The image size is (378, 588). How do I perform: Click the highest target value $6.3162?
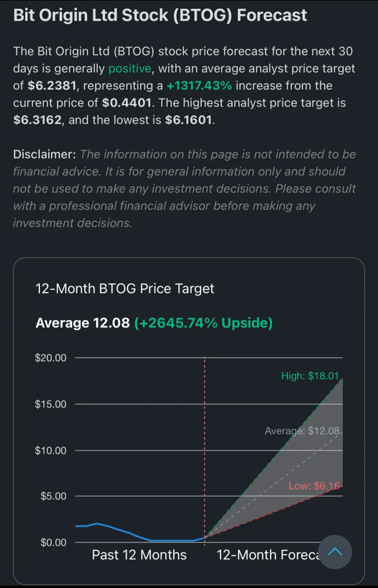[x=37, y=120]
